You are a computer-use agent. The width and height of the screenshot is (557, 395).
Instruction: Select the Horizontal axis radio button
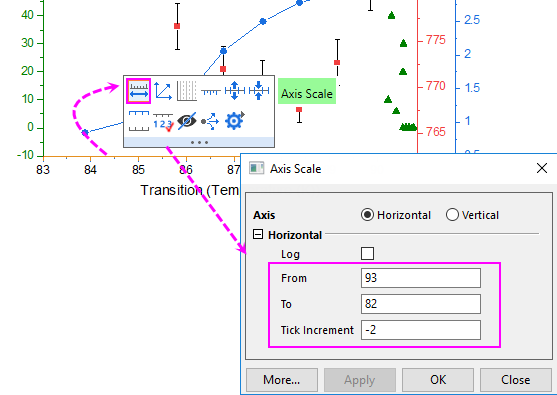(x=367, y=215)
